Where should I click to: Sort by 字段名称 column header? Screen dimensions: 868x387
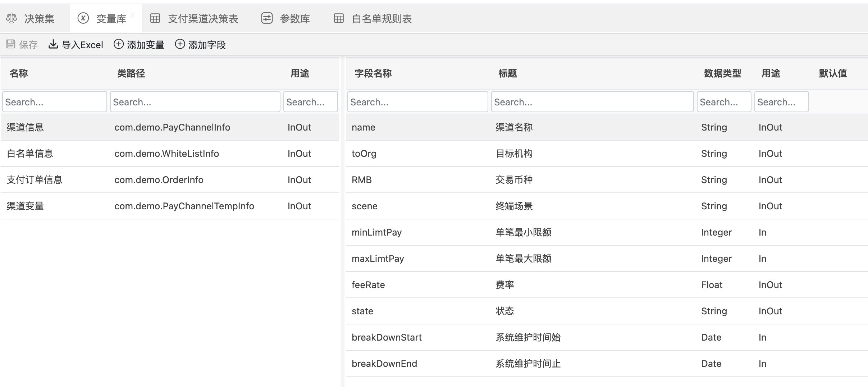point(373,73)
